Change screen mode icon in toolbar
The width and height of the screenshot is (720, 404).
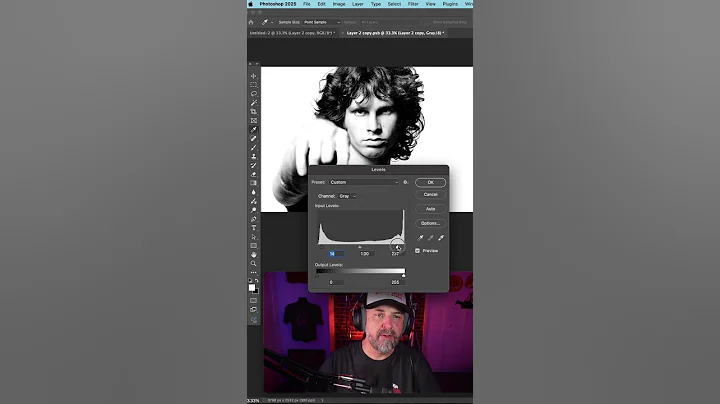tap(253, 310)
